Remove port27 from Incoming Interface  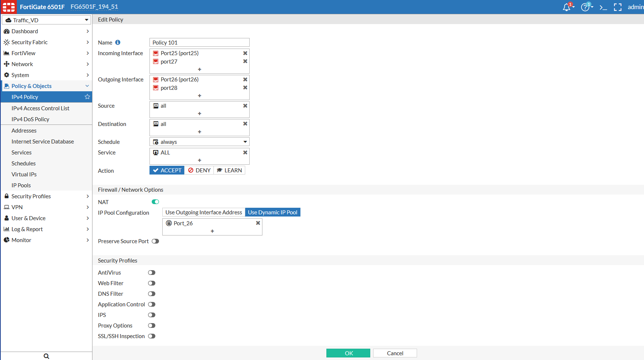pyautogui.click(x=245, y=61)
